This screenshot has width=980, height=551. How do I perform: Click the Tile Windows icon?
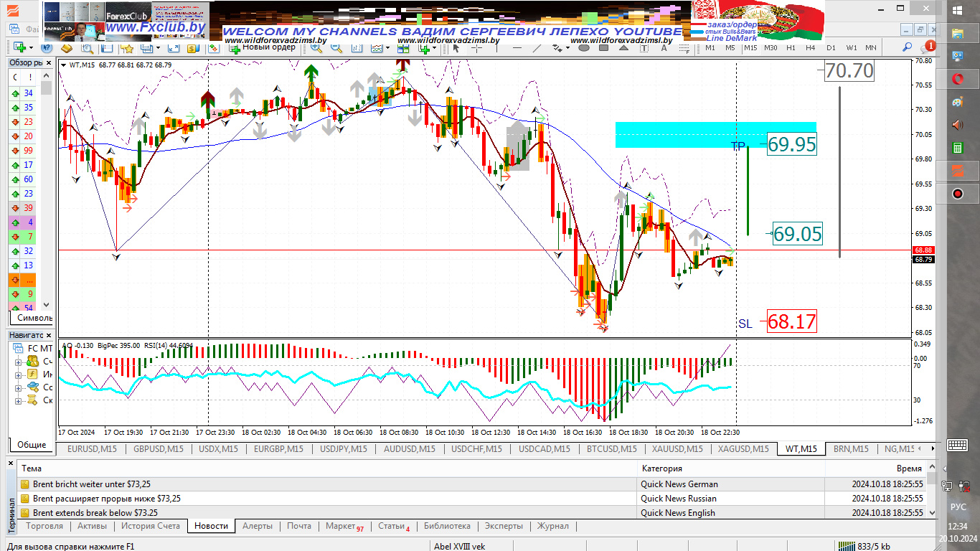pyautogui.click(x=403, y=48)
